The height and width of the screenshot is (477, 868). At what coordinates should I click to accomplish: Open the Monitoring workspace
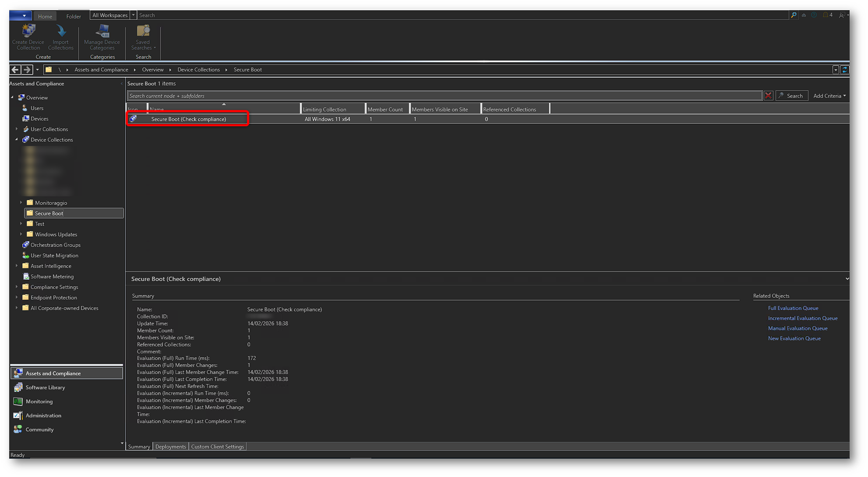click(39, 402)
